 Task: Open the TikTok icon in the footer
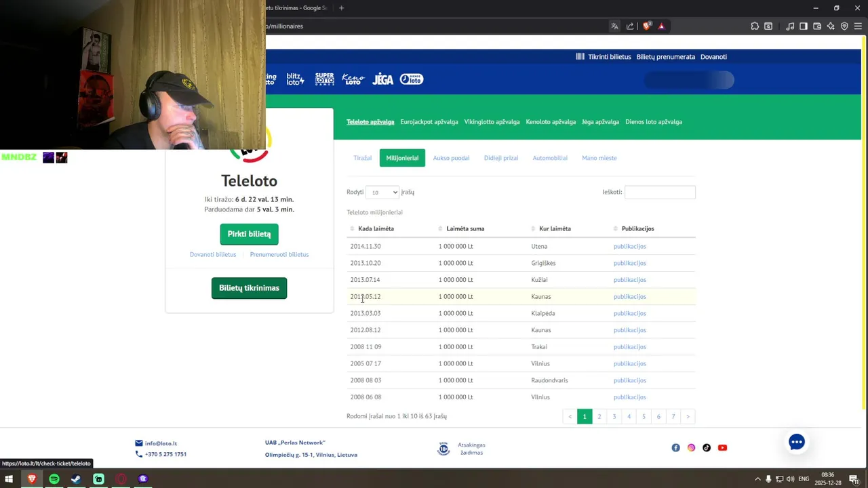point(707,447)
